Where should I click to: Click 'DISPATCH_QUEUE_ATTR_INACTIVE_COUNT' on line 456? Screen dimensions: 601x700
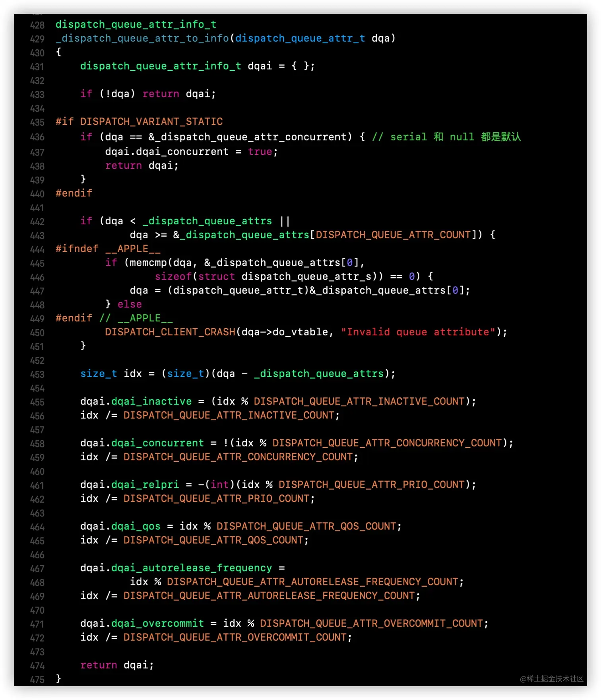[x=229, y=416]
